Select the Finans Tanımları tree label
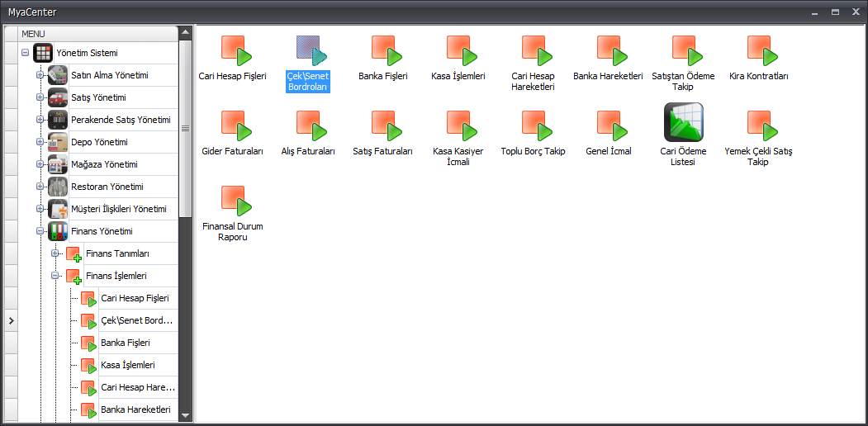Image resolution: width=868 pixels, height=426 pixels. tap(117, 253)
